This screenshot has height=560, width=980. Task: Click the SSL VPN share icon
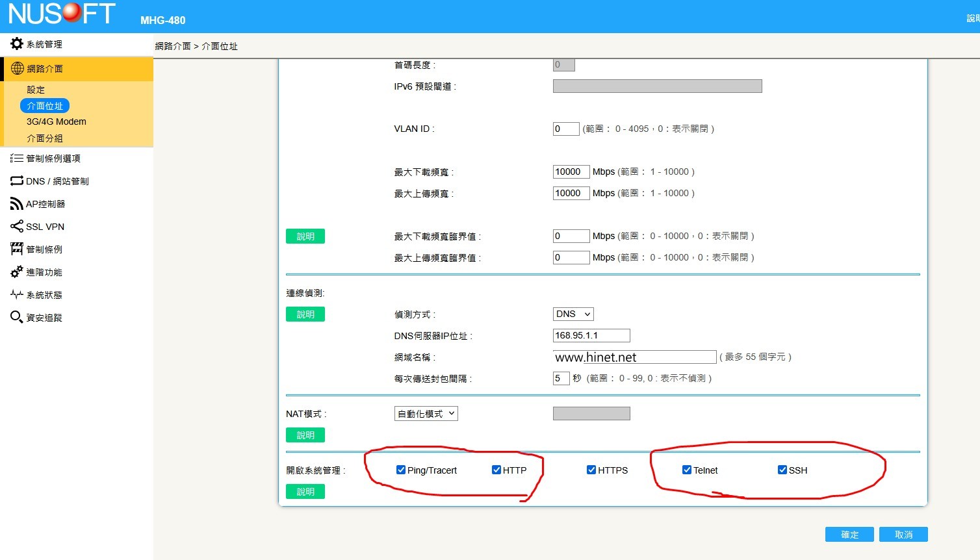[x=17, y=226]
